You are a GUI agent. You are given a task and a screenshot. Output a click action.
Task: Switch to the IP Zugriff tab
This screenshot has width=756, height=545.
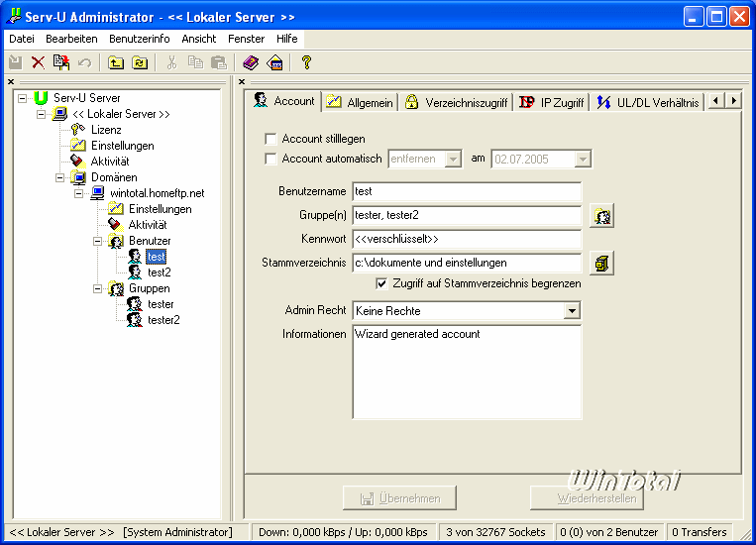(551, 102)
